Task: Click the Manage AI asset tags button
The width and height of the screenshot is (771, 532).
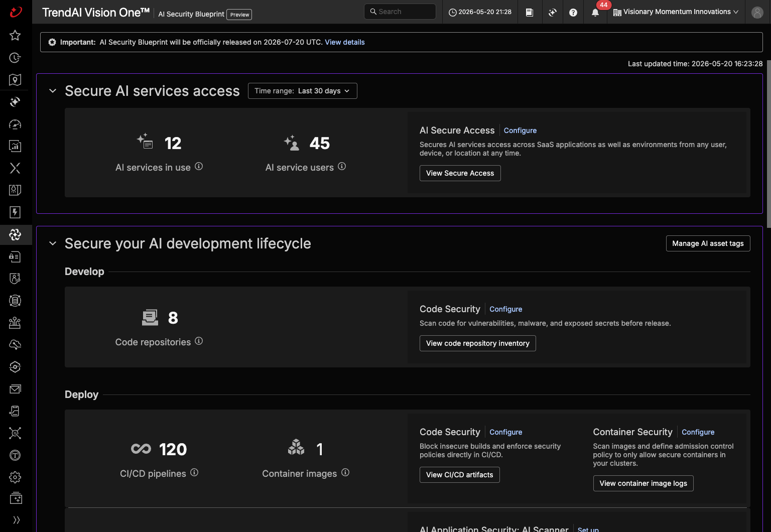Action: pos(708,243)
